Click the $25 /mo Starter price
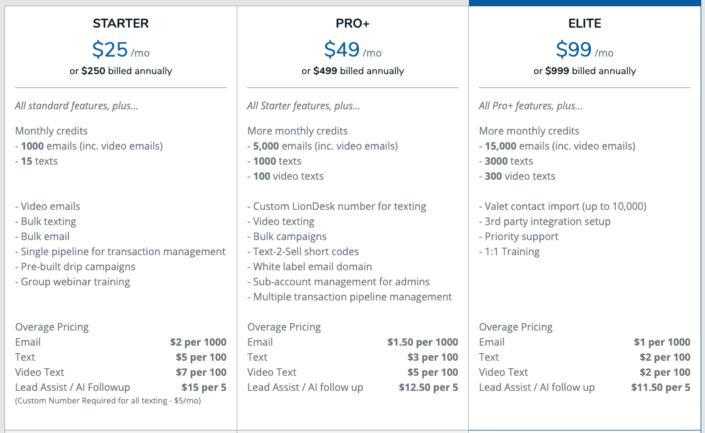This screenshot has width=705, height=433. coord(120,49)
